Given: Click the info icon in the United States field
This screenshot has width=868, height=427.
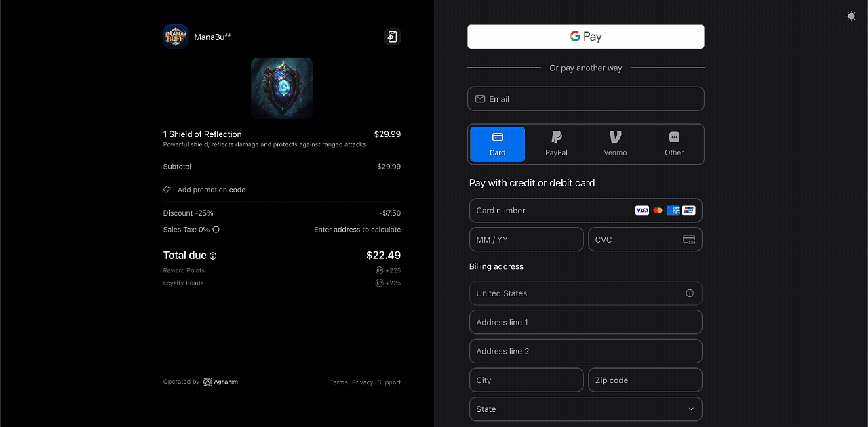Looking at the screenshot, I should pyautogui.click(x=690, y=293).
